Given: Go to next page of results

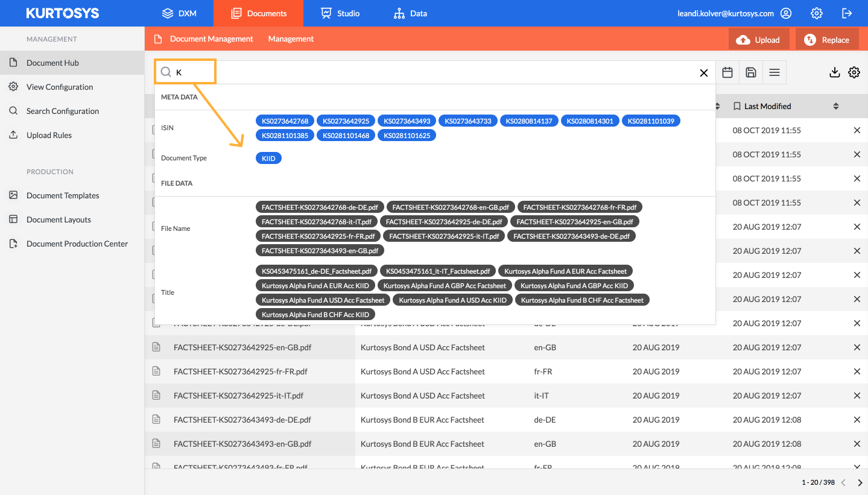Looking at the screenshot, I should click(x=860, y=482).
